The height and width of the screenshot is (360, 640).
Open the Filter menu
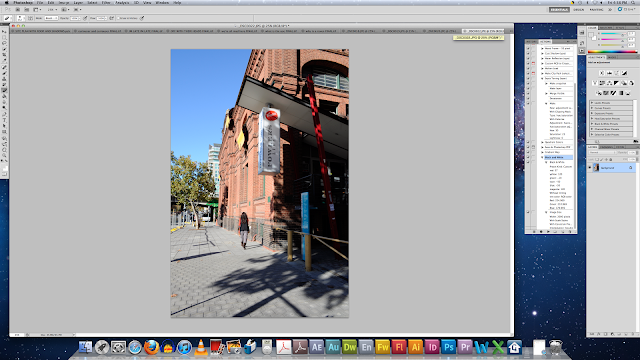[106, 2]
